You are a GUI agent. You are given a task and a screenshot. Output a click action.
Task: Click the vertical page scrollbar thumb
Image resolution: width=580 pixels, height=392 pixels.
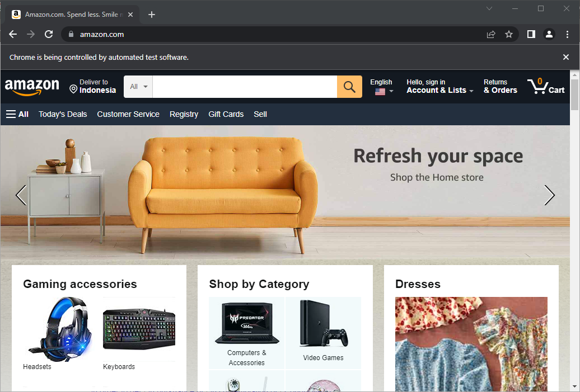574,95
